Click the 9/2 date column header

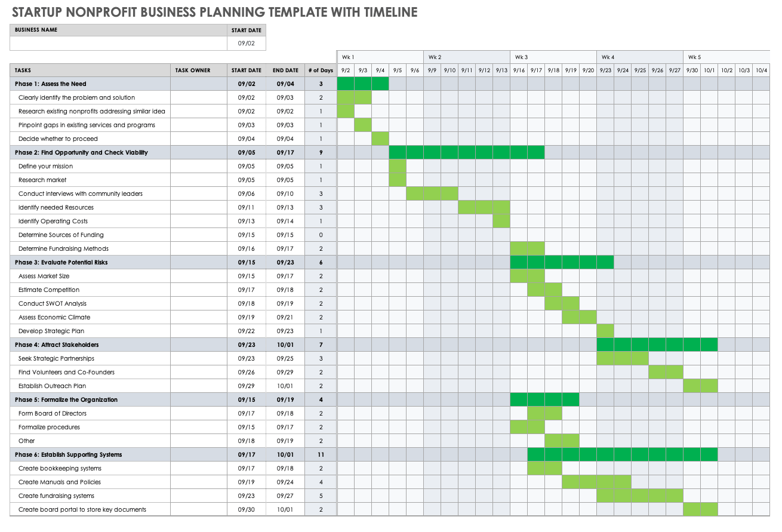(346, 70)
